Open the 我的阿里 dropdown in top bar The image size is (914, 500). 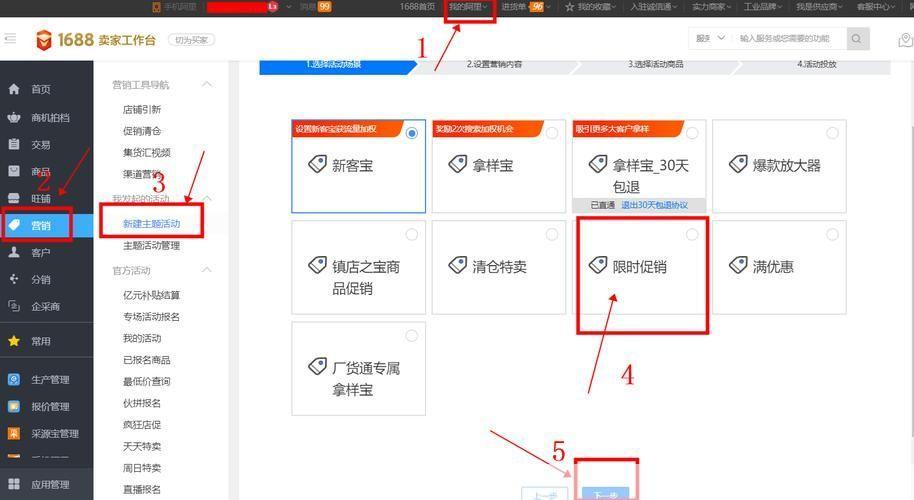[468, 7]
